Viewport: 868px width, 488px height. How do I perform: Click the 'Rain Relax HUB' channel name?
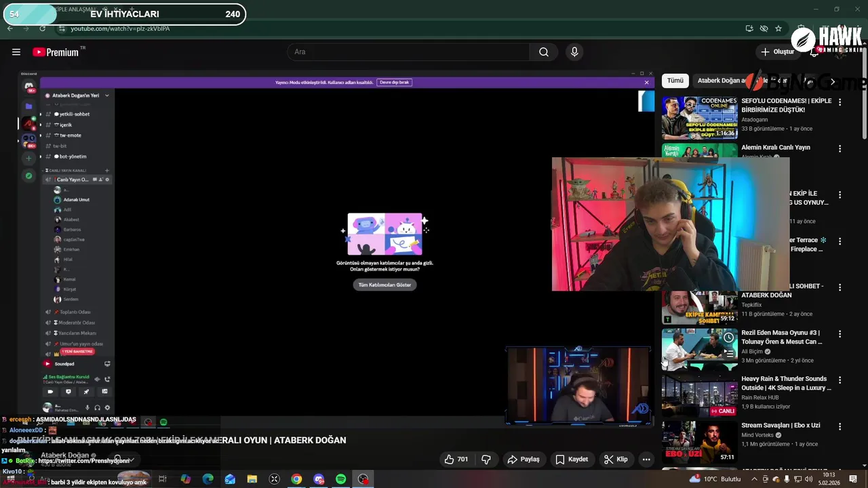click(x=760, y=398)
